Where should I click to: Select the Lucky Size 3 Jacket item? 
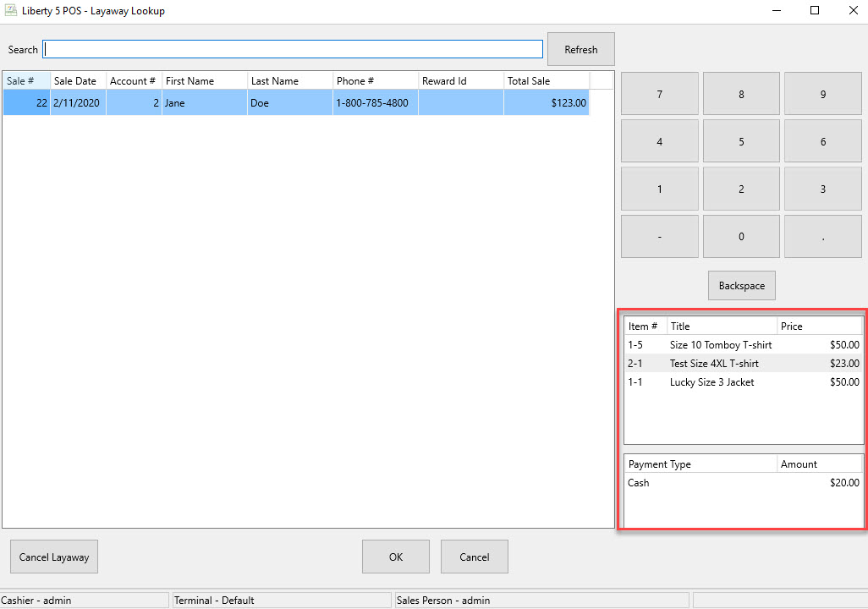click(744, 382)
